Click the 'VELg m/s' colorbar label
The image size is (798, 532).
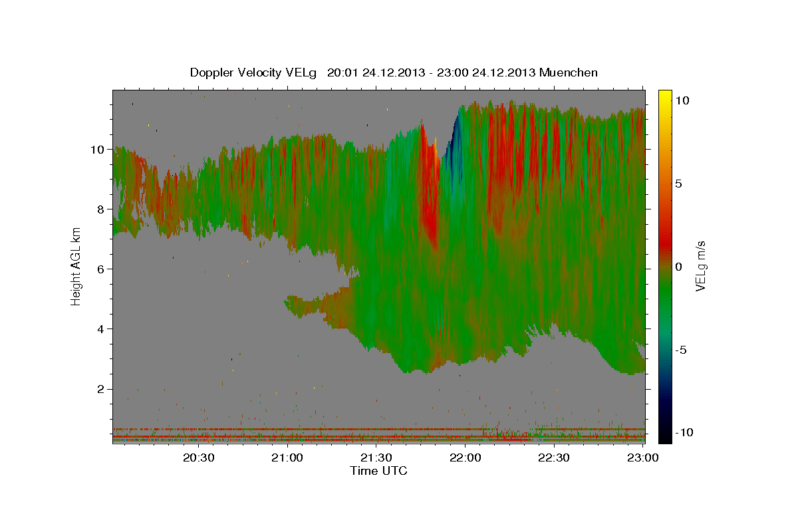(701, 267)
